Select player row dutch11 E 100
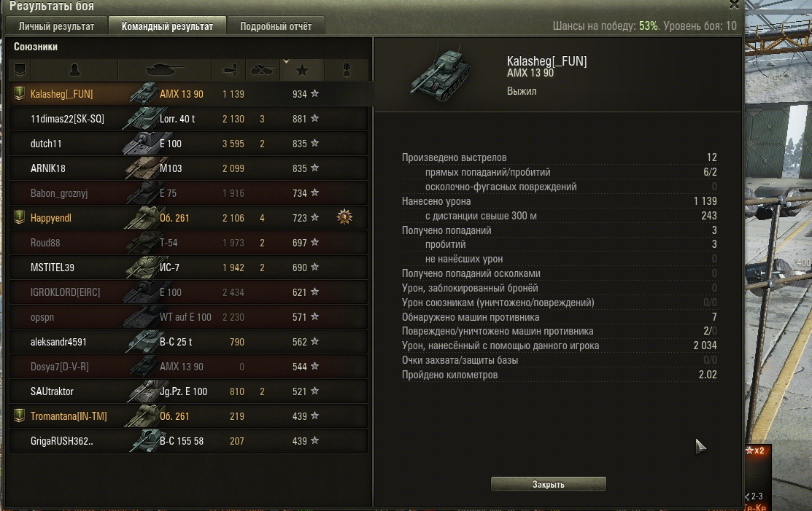The width and height of the screenshot is (812, 511). coord(188,144)
